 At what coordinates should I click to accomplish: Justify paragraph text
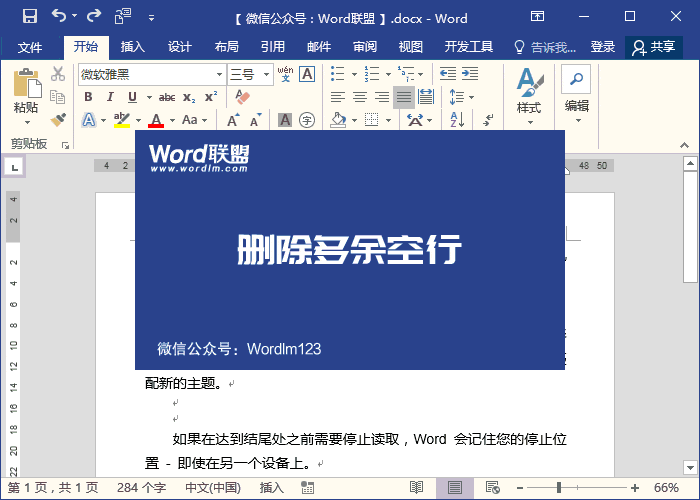click(404, 97)
